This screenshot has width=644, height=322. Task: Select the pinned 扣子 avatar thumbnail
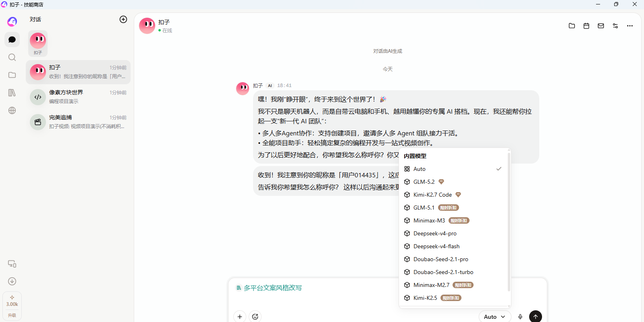tap(38, 43)
